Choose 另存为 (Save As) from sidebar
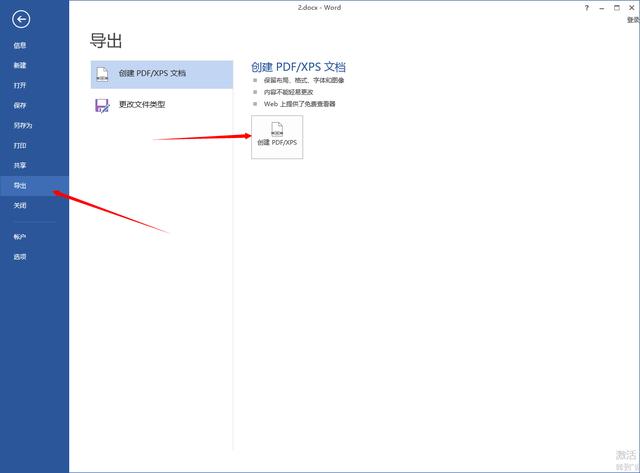The image size is (640, 473). 23,125
